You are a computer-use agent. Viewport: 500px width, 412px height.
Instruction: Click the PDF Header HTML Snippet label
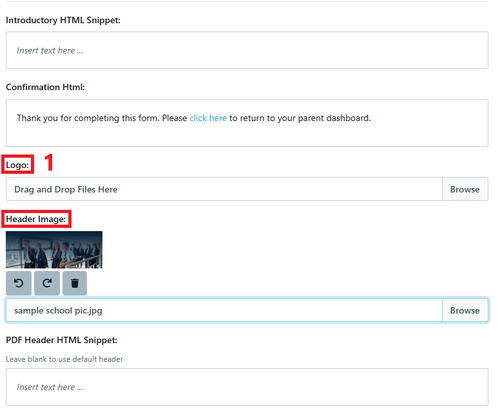62,340
